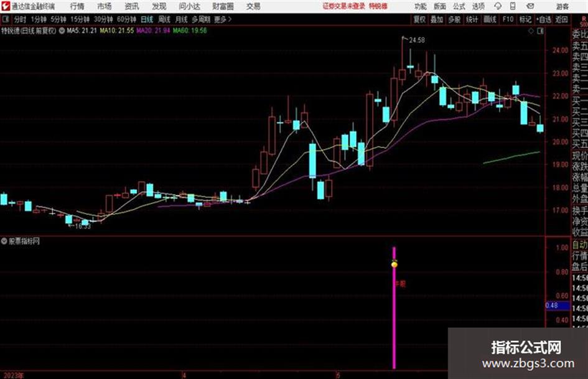Click the 16.33 low price label

tap(83, 227)
